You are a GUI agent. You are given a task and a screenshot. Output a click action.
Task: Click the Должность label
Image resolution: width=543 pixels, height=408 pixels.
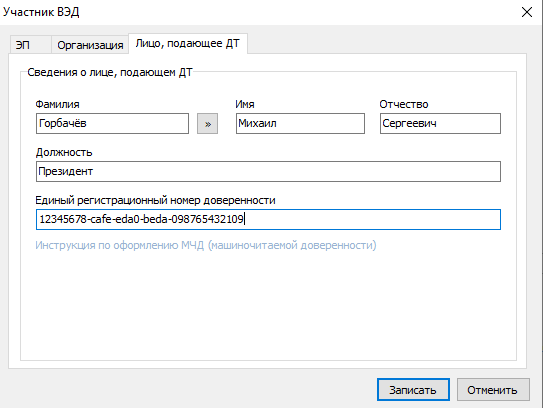[x=64, y=152]
